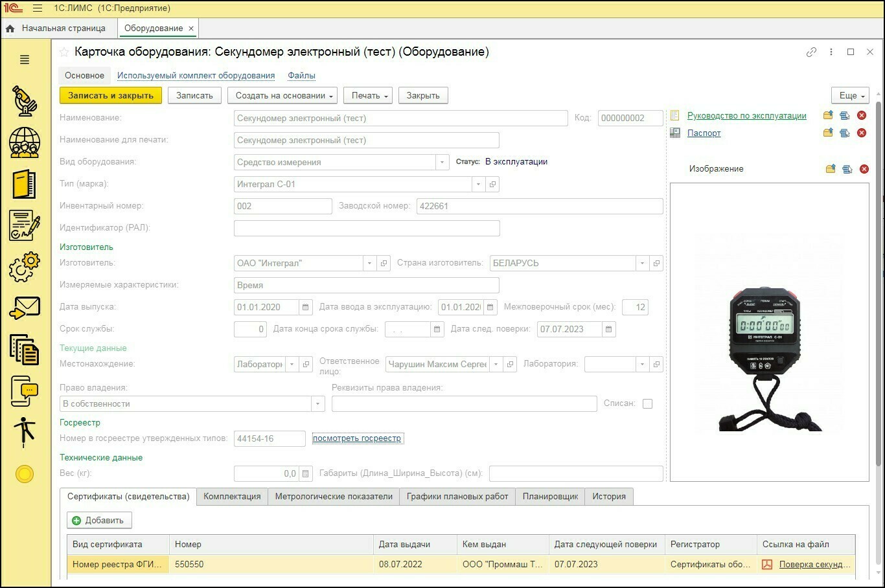Click the globe with people sidebar icon
Image resolution: width=885 pixels, height=588 pixels.
pos(25,142)
